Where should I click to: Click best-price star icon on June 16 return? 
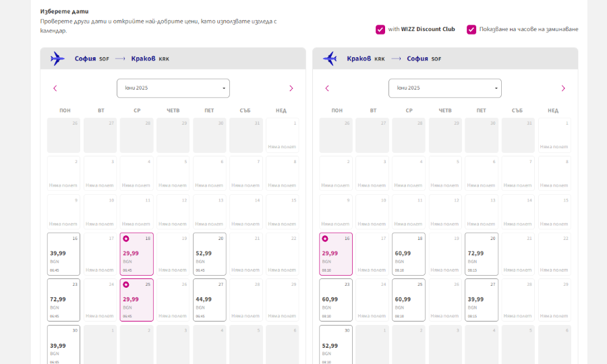325,239
